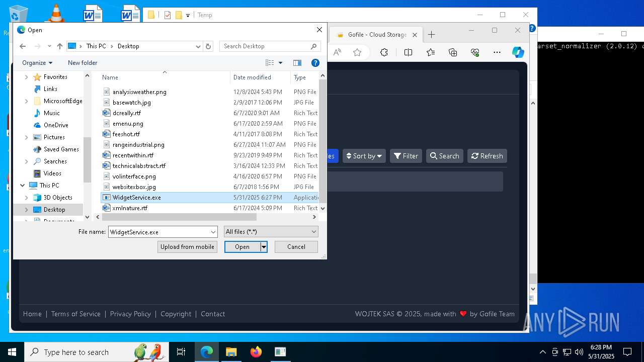Open Edge Favorites star list icon
Screen dimensions: 644x362
point(431,52)
